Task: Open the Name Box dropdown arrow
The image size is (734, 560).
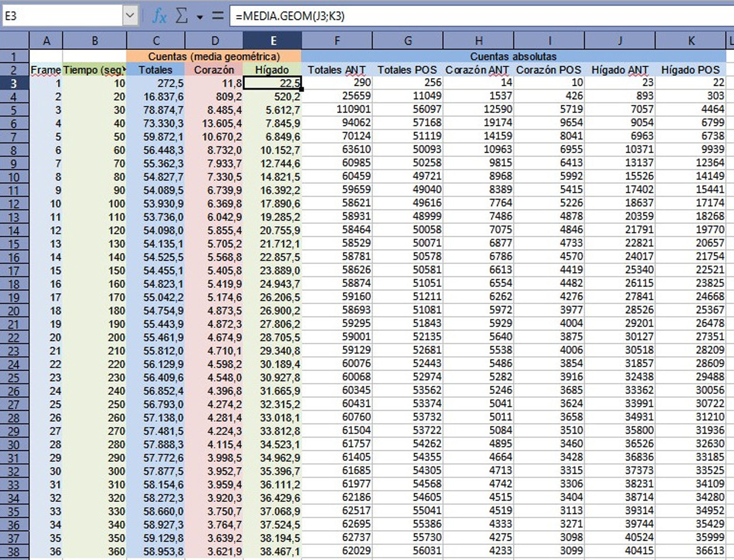Action: 130,15
